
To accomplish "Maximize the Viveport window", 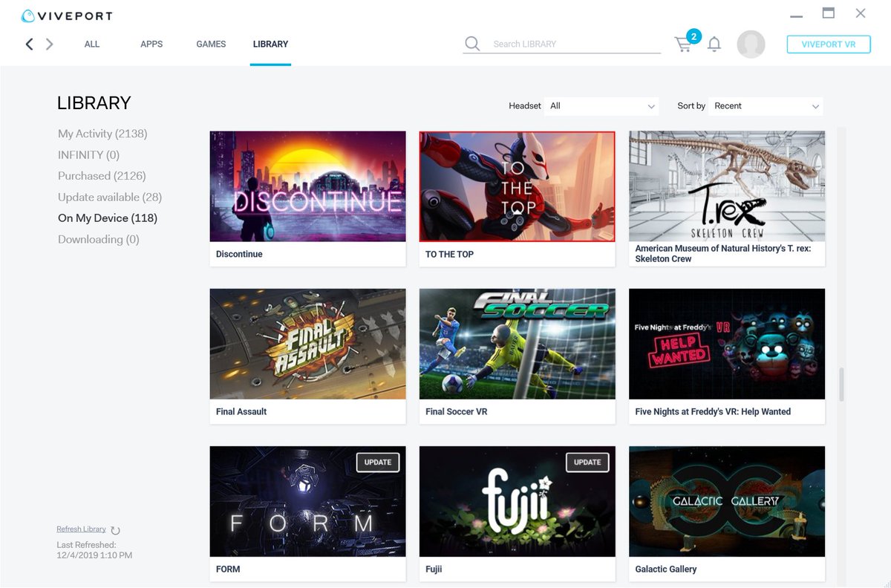I will (828, 13).
